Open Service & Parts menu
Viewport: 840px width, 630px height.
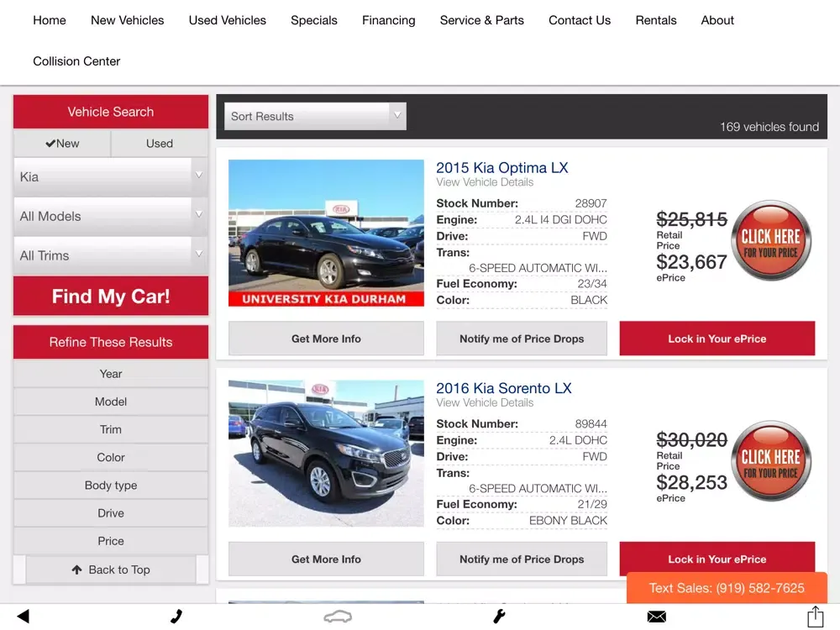(x=481, y=20)
